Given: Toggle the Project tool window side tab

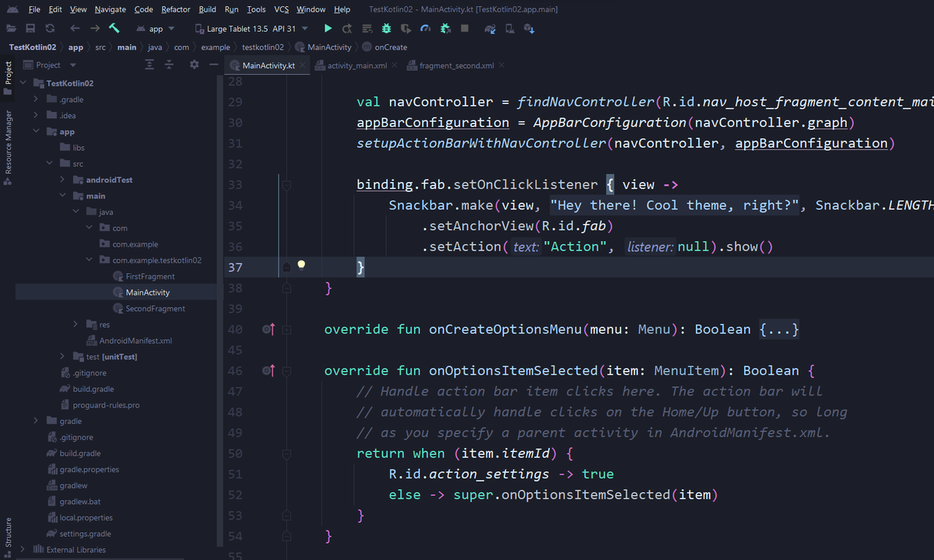Looking at the screenshot, I should tap(8, 78).
